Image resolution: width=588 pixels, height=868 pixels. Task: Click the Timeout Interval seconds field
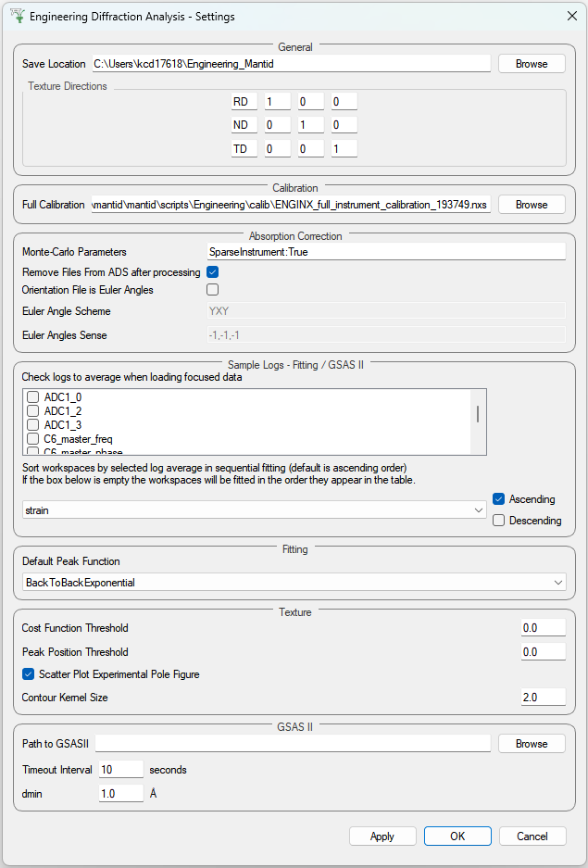[120, 770]
